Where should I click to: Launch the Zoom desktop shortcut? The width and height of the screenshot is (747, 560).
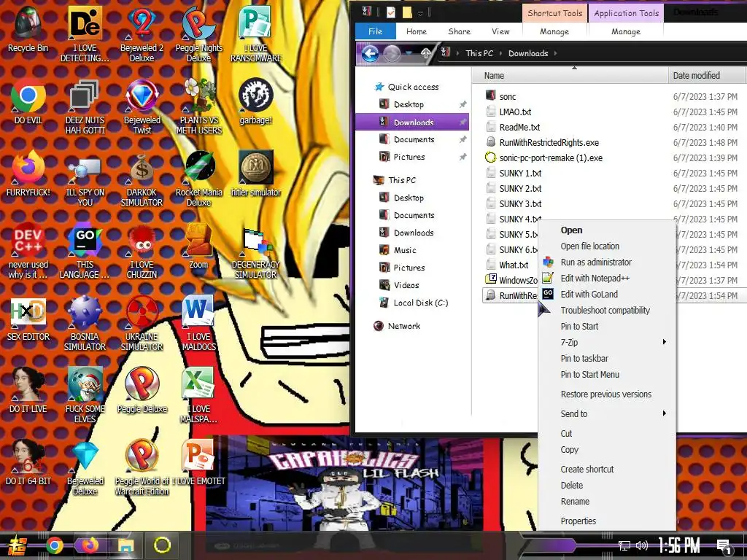coord(198,246)
